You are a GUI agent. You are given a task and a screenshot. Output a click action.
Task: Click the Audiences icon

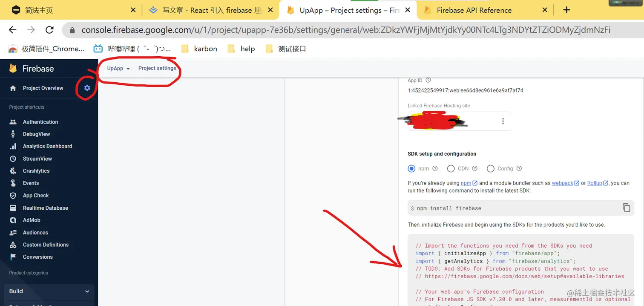click(13, 233)
